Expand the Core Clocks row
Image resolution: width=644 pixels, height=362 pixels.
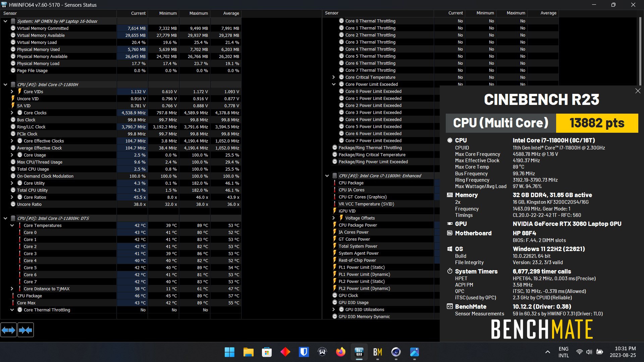point(12,113)
